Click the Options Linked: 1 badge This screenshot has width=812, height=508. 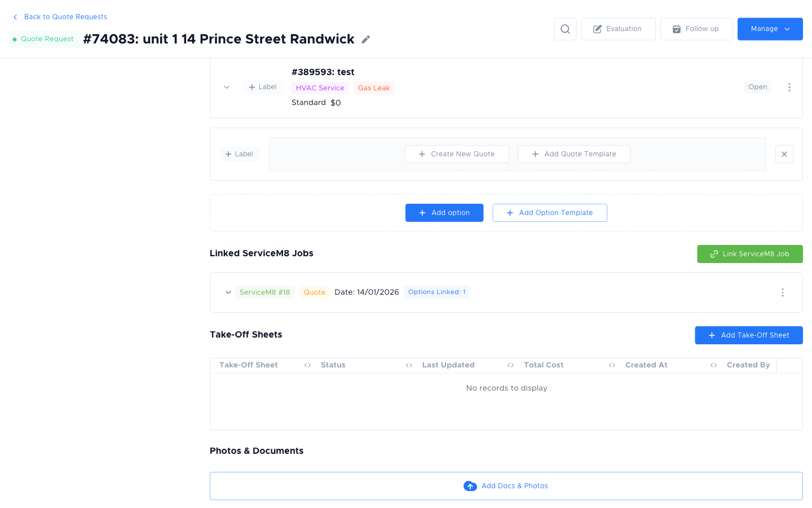click(437, 292)
